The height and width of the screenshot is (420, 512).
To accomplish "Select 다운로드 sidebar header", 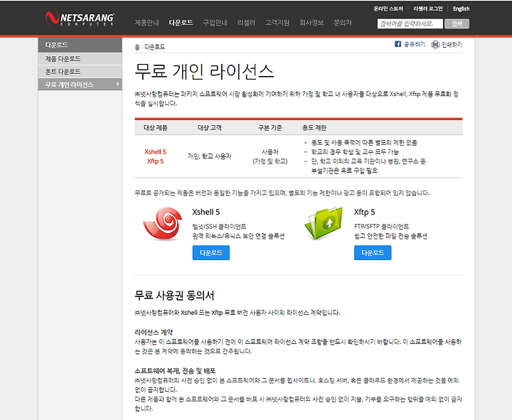I will (80, 45).
